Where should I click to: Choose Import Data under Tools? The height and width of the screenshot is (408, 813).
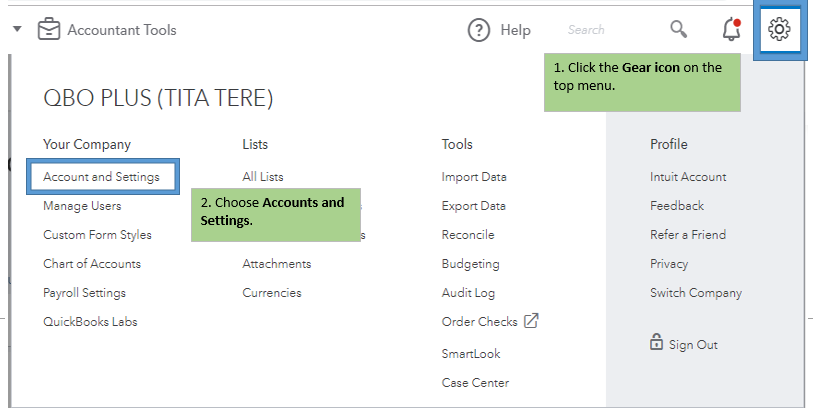[474, 177]
